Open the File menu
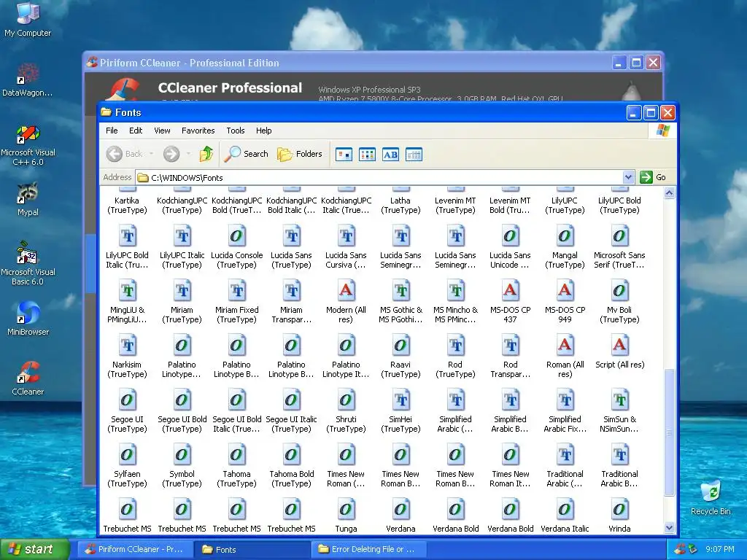The width and height of the screenshot is (747, 560). pyautogui.click(x=112, y=131)
